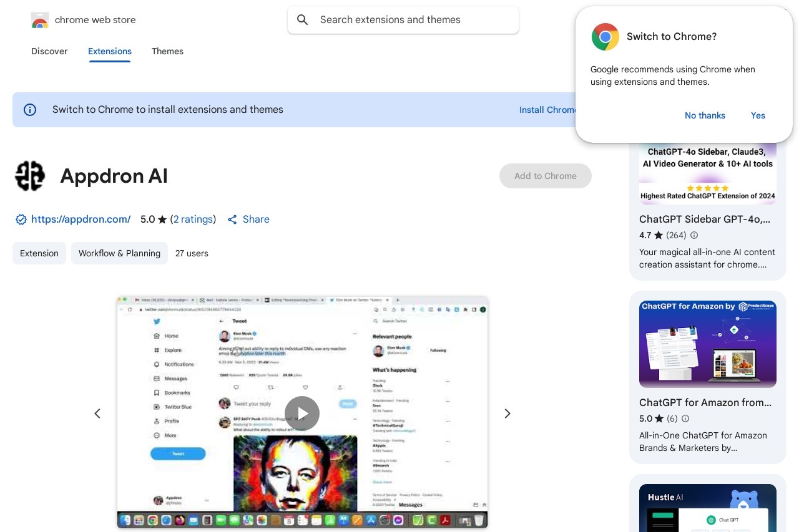The image size is (799, 532).
Task: Click info icon beside ChatGPT Sidebar rating count
Action: click(694, 235)
